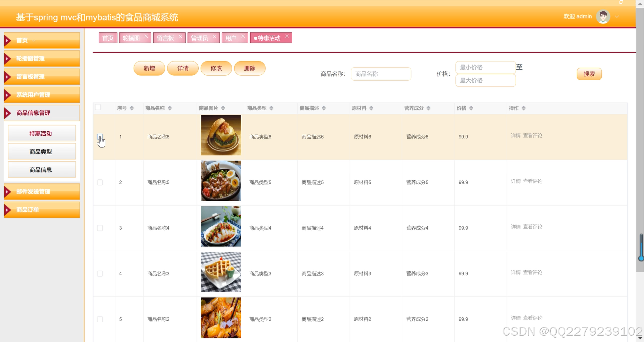Click the admin avatar in the top bar
Screen dimensions: 644x342
coord(603,16)
